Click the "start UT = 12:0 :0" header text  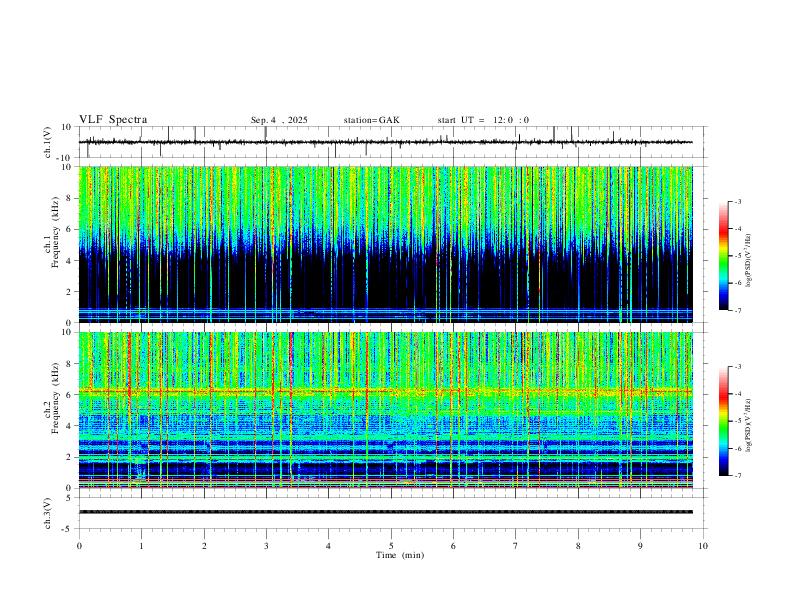(x=483, y=120)
